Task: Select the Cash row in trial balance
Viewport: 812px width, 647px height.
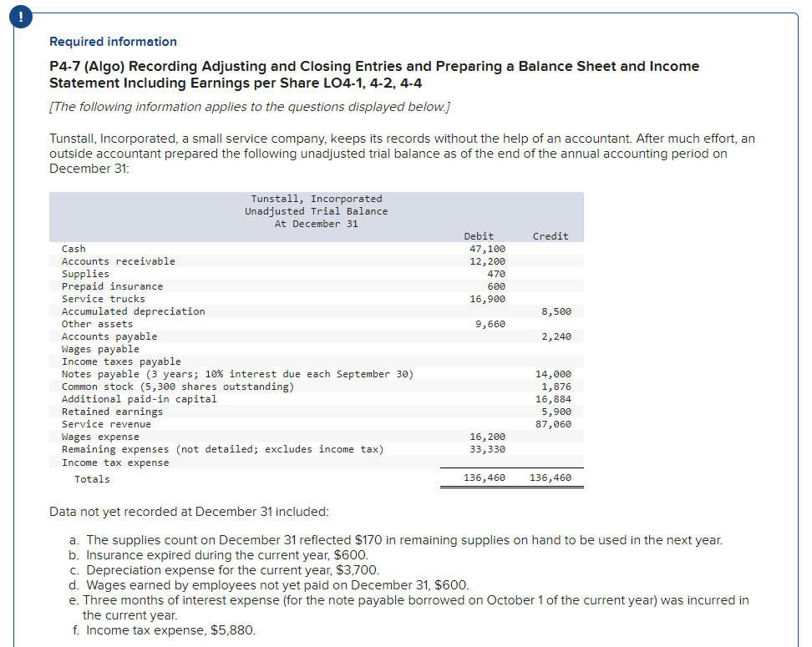Action: tap(74, 248)
